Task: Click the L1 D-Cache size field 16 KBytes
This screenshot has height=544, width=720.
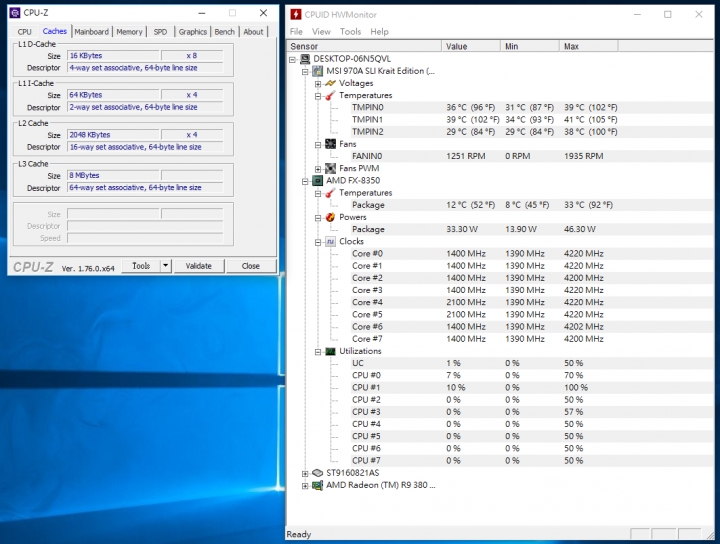Action: click(113, 56)
